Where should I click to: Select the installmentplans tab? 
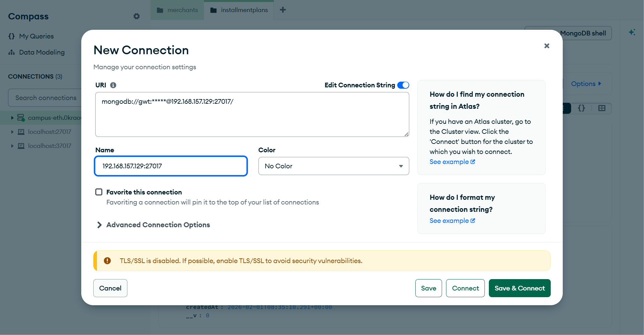[x=239, y=10]
